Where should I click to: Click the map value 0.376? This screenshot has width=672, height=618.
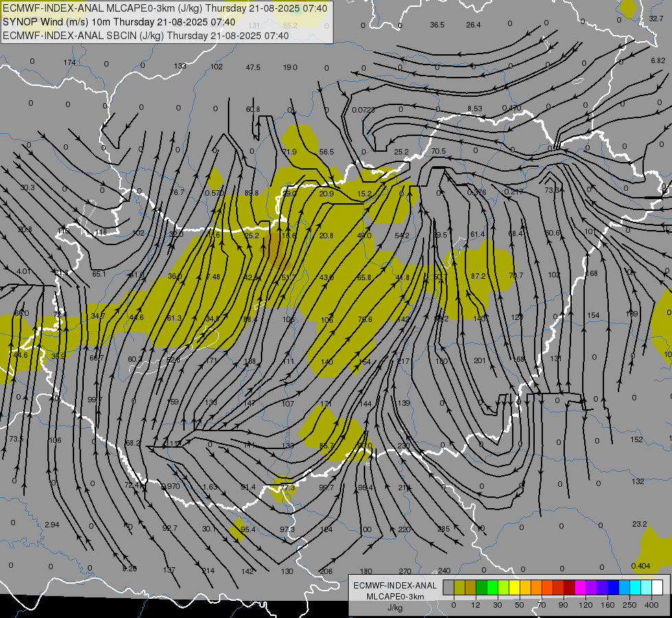476,192
